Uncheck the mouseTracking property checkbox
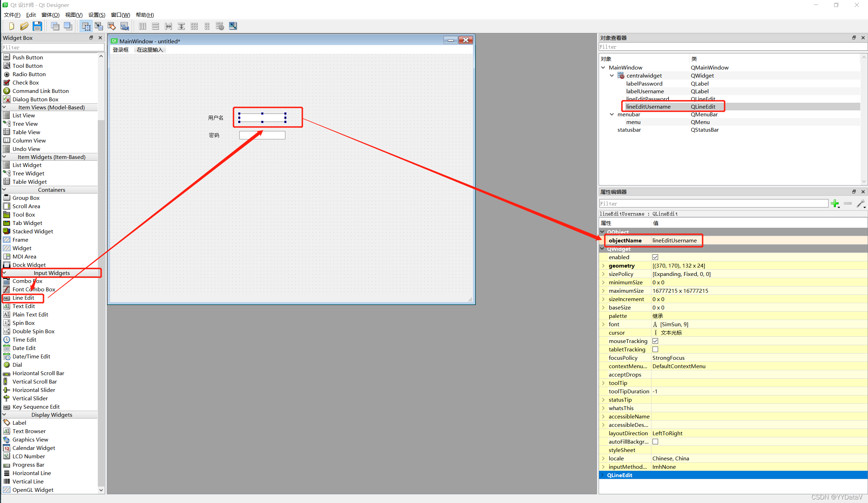 click(x=655, y=341)
